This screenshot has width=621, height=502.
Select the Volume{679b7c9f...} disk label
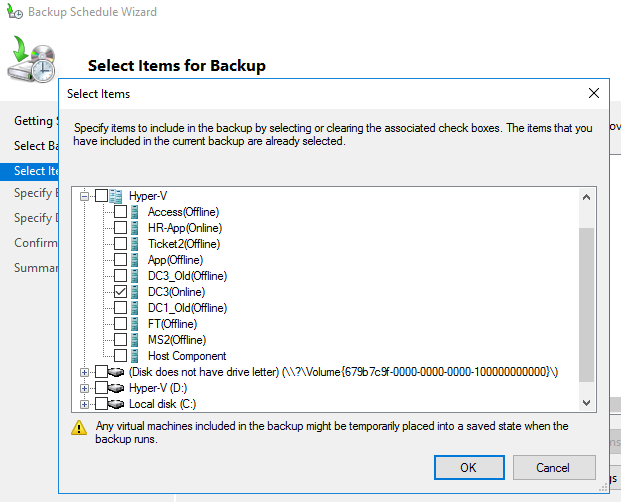click(343, 372)
